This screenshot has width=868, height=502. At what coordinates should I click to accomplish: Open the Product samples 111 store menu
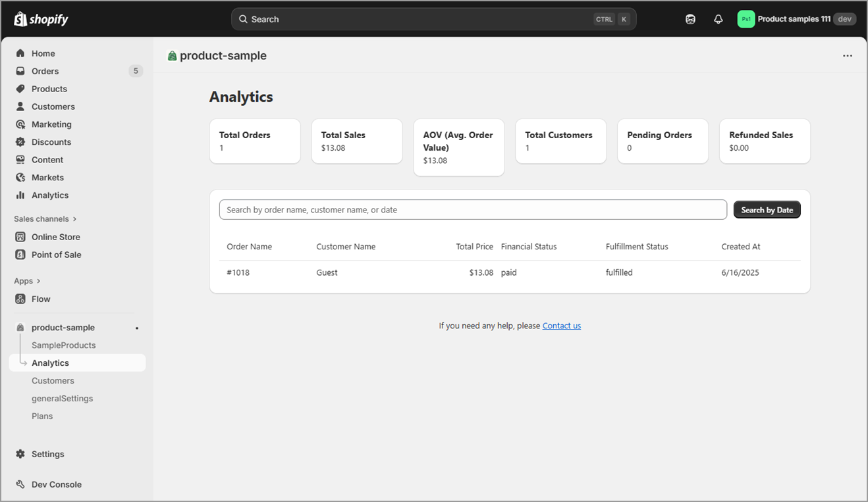[x=796, y=19]
